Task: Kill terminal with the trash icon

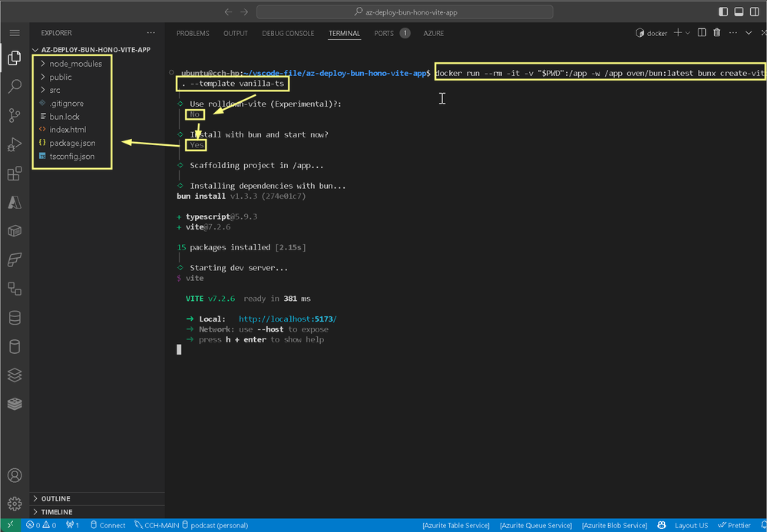Action: click(x=716, y=33)
